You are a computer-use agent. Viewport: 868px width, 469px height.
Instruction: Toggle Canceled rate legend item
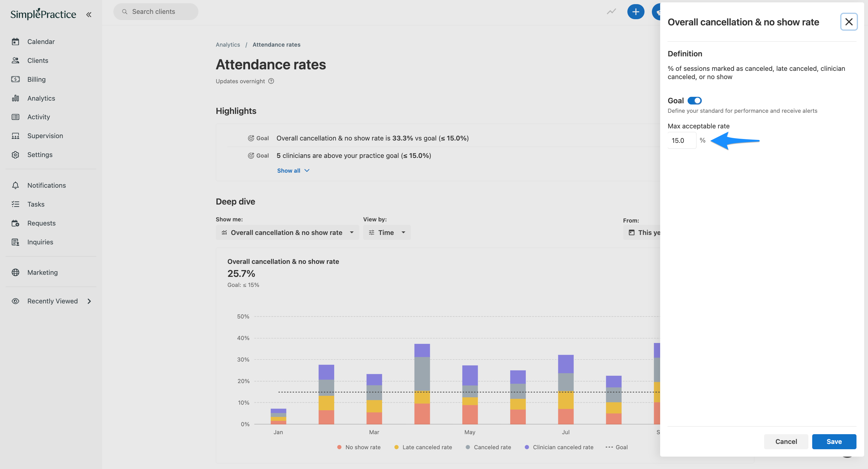pyautogui.click(x=488, y=447)
